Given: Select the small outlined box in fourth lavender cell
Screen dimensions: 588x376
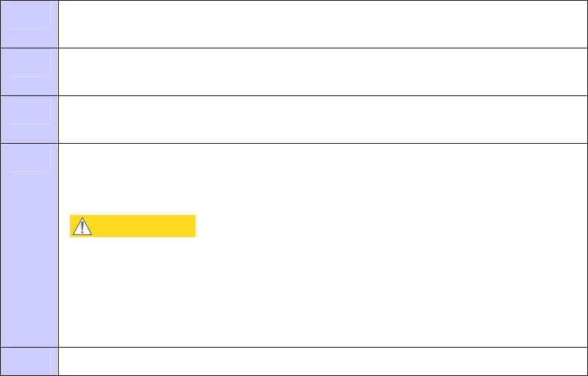Looking at the screenshot, I should [29, 158].
